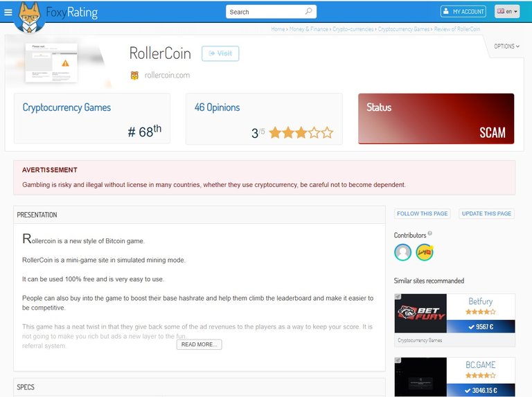Click the Home breadcrumb link
The image size is (532, 397).
(278, 29)
